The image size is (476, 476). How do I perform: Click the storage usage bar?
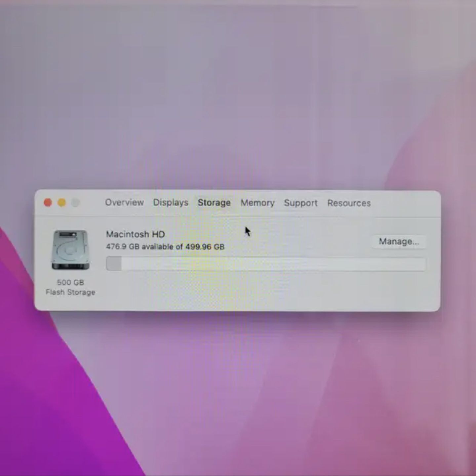266,264
